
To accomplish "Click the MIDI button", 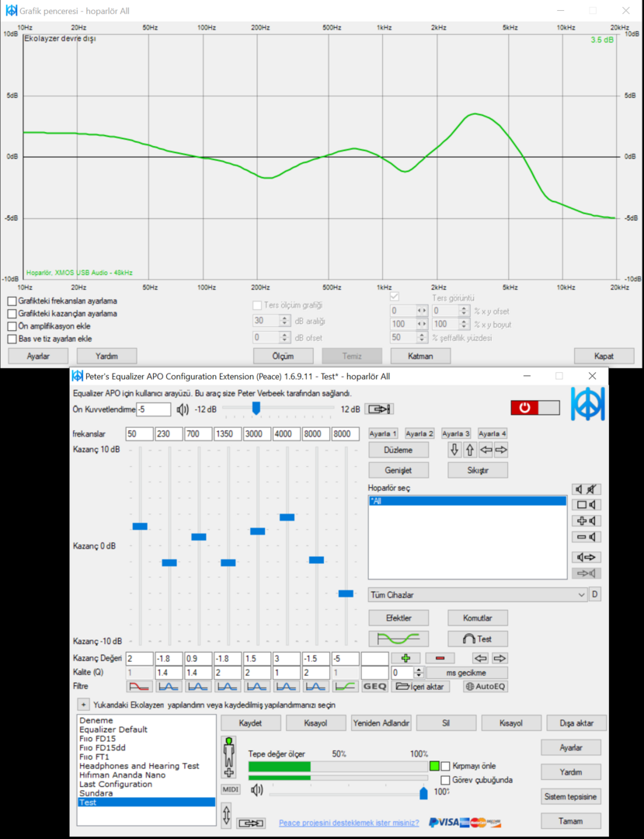I will pyautogui.click(x=231, y=790).
